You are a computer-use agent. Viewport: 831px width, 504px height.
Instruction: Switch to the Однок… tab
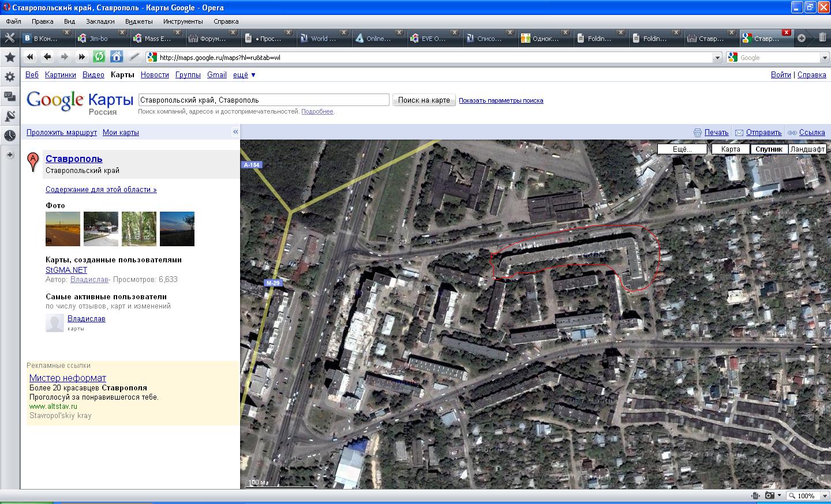(545, 39)
